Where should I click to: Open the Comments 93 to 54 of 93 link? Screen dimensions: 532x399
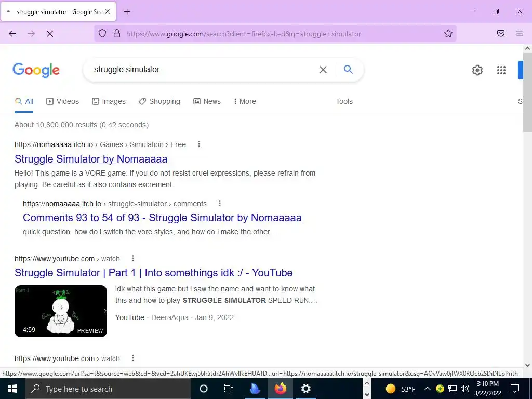click(x=162, y=218)
